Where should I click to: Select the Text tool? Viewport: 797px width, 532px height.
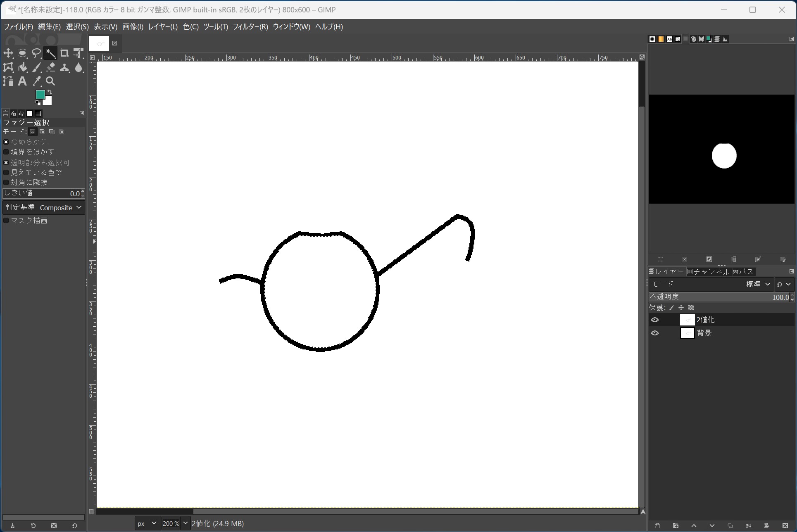click(x=22, y=81)
